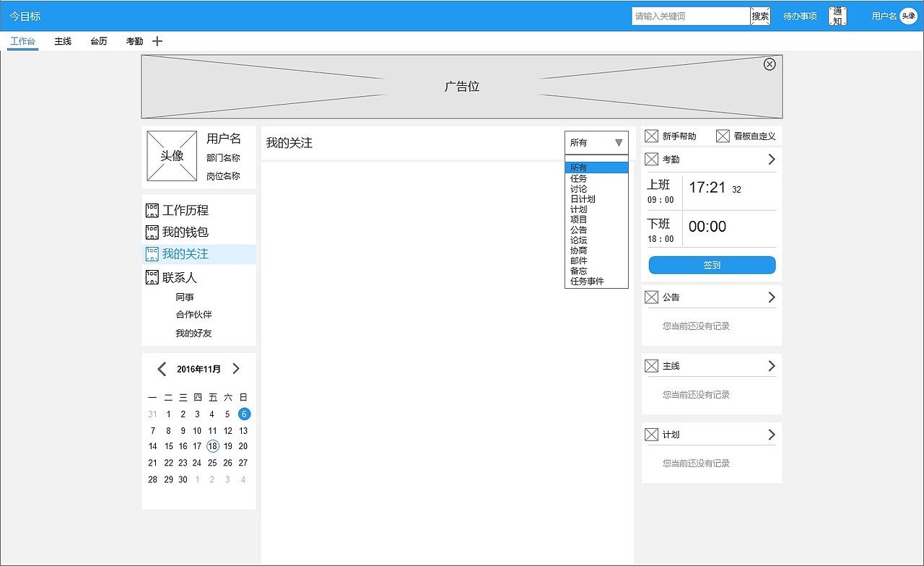Image resolution: width=924 pixels, height=566 pixels.
Task: Click the 看板自定义 icon
Action: [723, 136]
